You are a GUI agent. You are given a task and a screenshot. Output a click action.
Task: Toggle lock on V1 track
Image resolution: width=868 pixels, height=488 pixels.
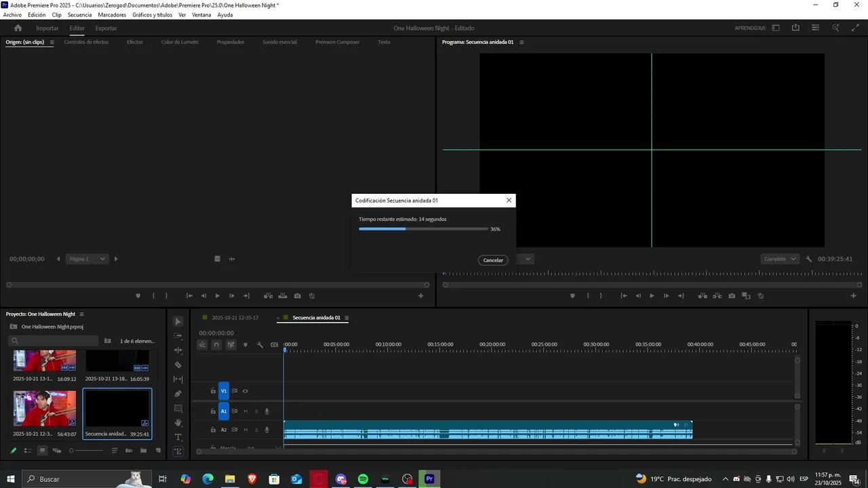(x=213, y=391)
